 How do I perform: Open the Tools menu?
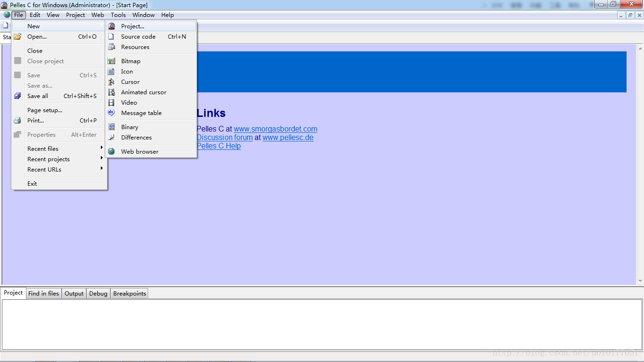[118, 15]
